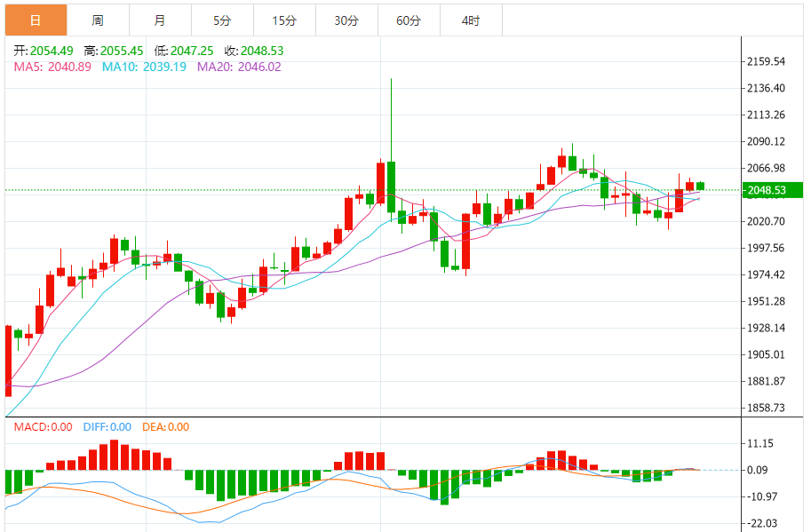Click the MACD:0.00 indicator label
Screen dimensions: 811x532
(x=43, y=427)
